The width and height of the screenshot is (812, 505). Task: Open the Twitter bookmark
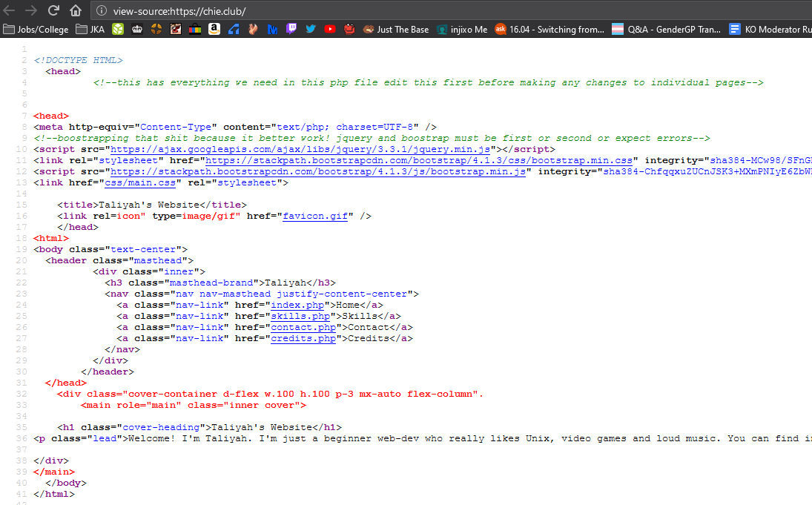(x=311, y=29)
